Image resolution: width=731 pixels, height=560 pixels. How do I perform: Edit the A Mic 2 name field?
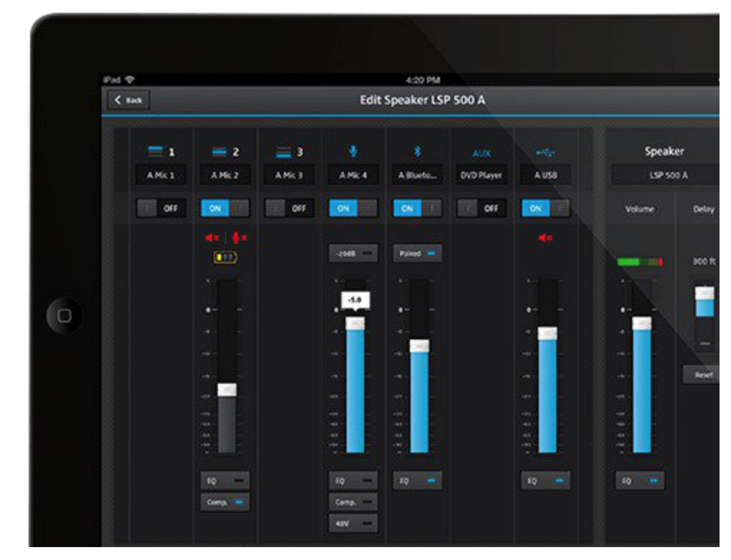tap(225, 175)
